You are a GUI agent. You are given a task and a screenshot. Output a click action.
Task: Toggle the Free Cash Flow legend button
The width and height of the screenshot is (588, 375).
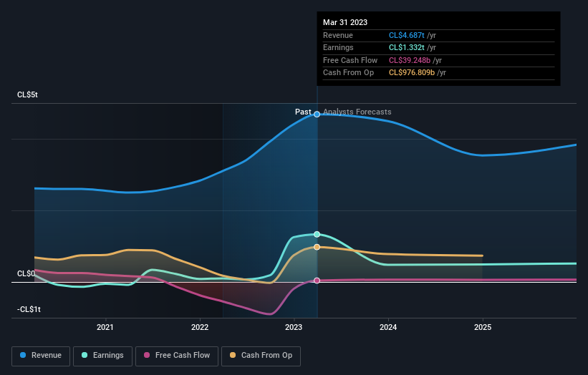point(177,356)
